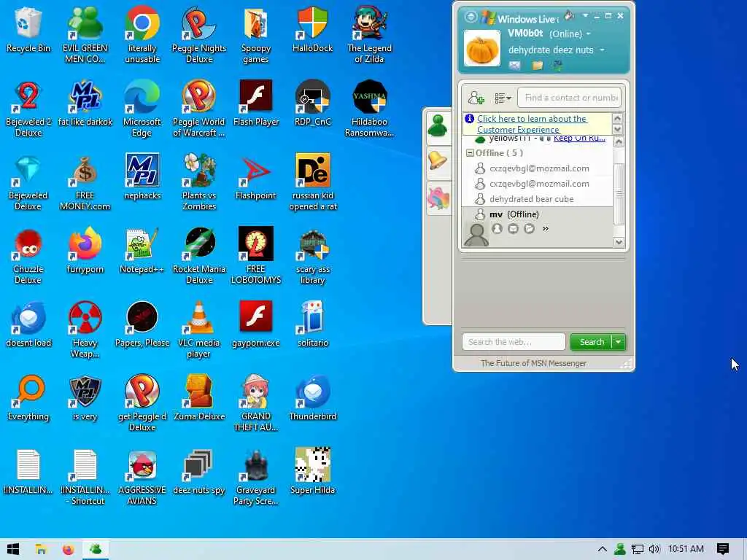Open the Windows Start menu

click(13, 549)
